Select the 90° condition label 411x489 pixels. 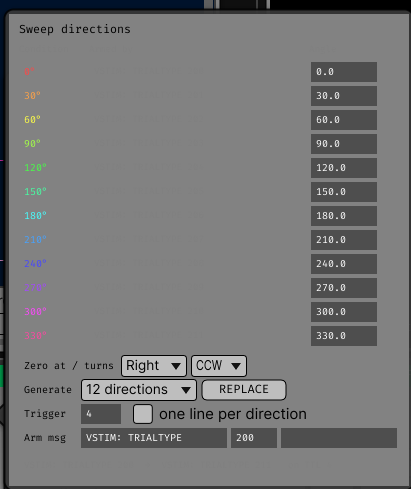point(32,144)
